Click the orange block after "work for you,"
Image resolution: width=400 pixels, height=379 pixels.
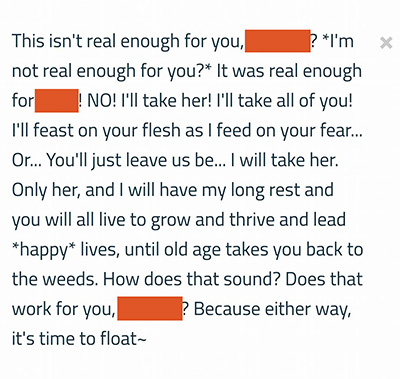[150, 308]
